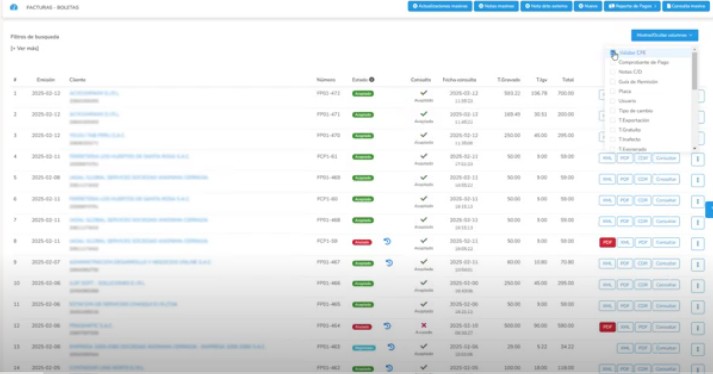Click the Fecha consulta column header
This screenshot has height=374, width=713.
click(459, 80)
